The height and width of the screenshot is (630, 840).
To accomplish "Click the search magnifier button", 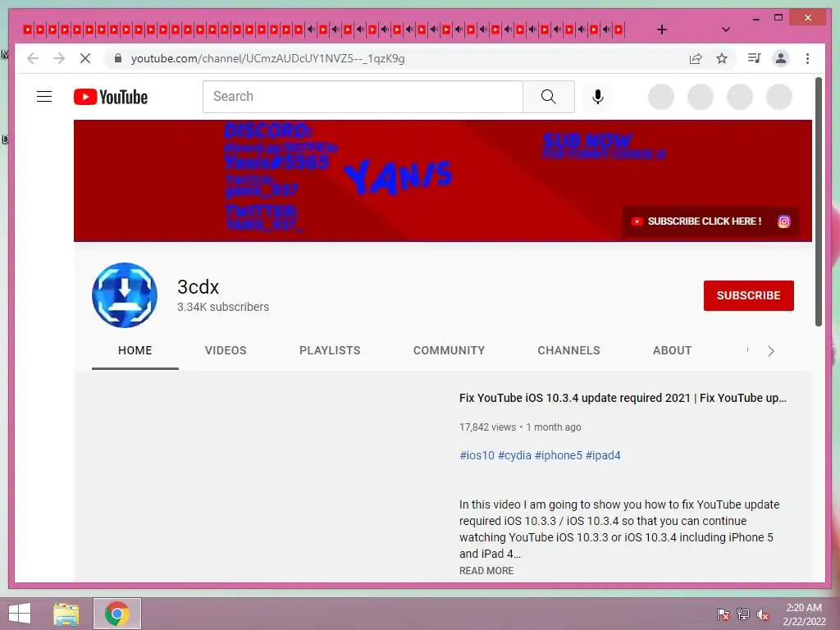I will click(549, 97).
